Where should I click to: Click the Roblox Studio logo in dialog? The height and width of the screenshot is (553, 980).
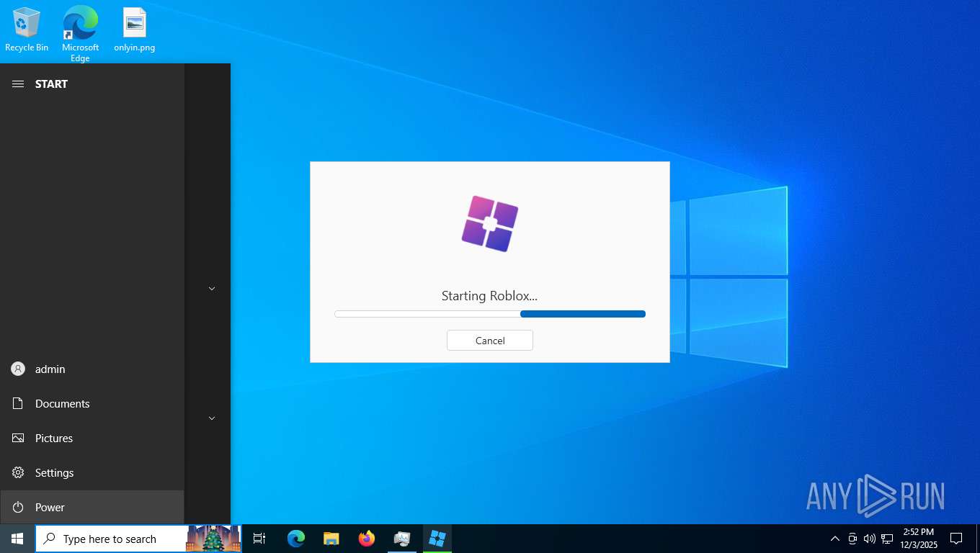[490, 223]
